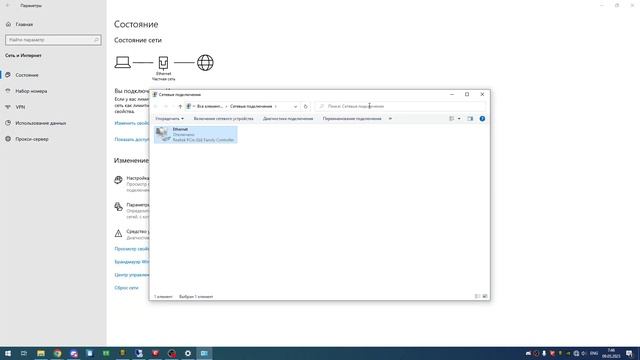Click the OneDrive cloud tray icon
This screenshot has height=360, width=640.
[528, 353]
